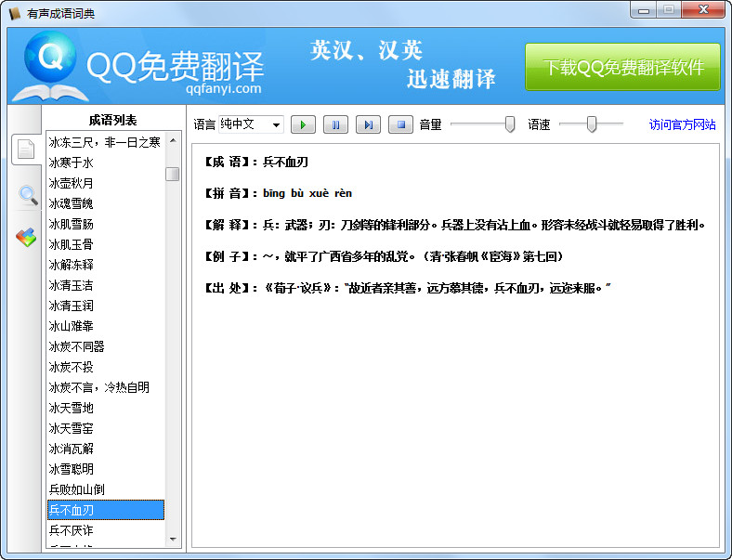Select 冰炭不同器 in the idiom list

[106, 346]
